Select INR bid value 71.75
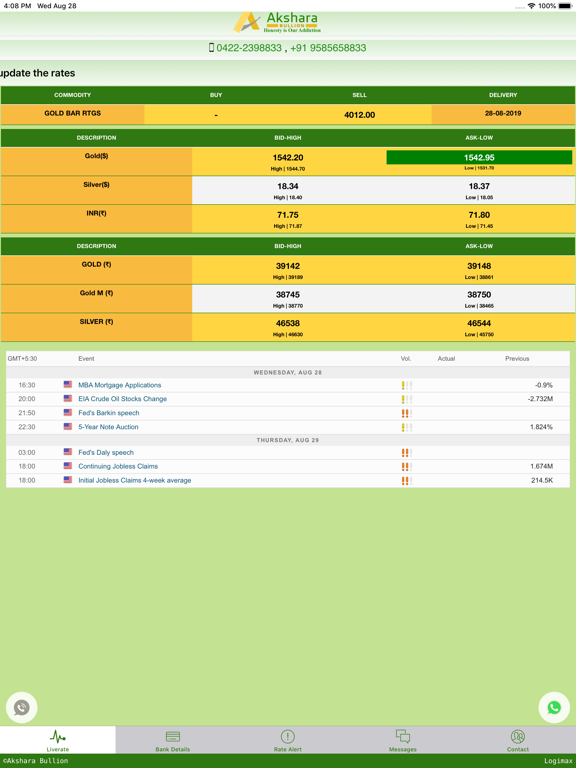 288,215
